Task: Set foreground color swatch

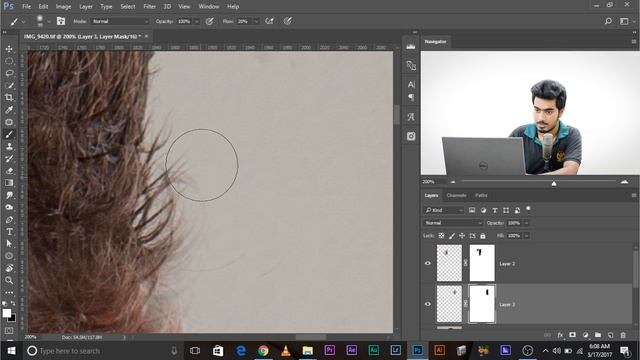Action: tap(7, 313)
